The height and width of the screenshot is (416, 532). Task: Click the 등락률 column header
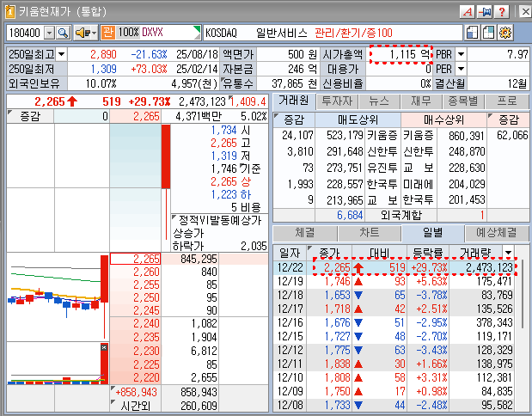click(x=428, y=253)
